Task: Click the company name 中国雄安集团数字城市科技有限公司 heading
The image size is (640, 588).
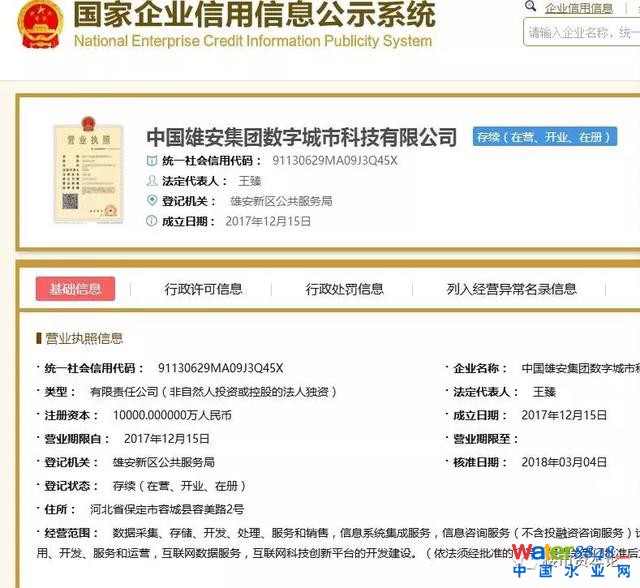Action: click(301, 137)
